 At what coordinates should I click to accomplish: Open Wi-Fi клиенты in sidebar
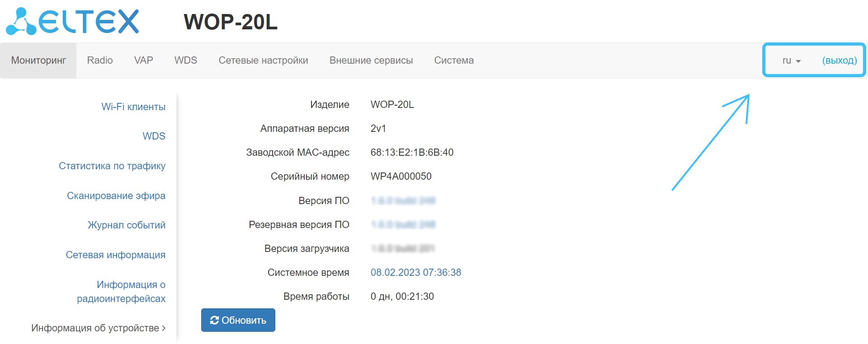pyautogui.click(x=133, y=107)
